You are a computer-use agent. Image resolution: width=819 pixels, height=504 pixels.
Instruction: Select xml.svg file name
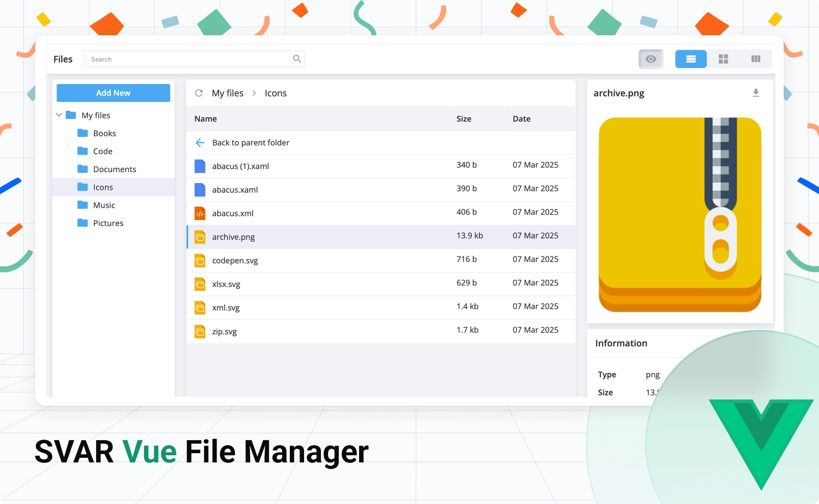tap(226, 308)
